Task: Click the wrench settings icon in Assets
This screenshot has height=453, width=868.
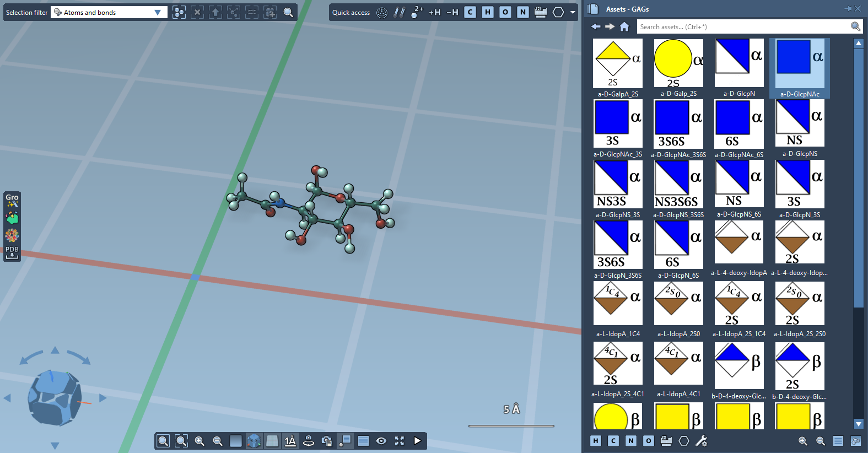Action: [701, 441]
